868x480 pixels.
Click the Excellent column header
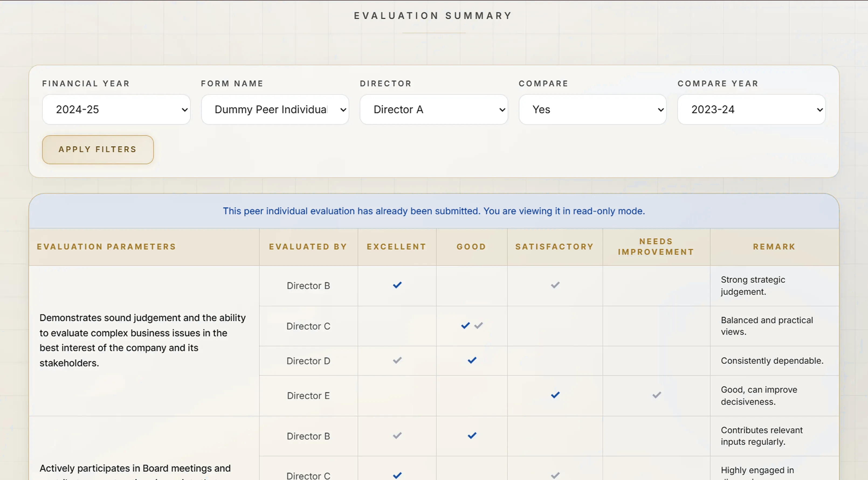coord(397,247)
